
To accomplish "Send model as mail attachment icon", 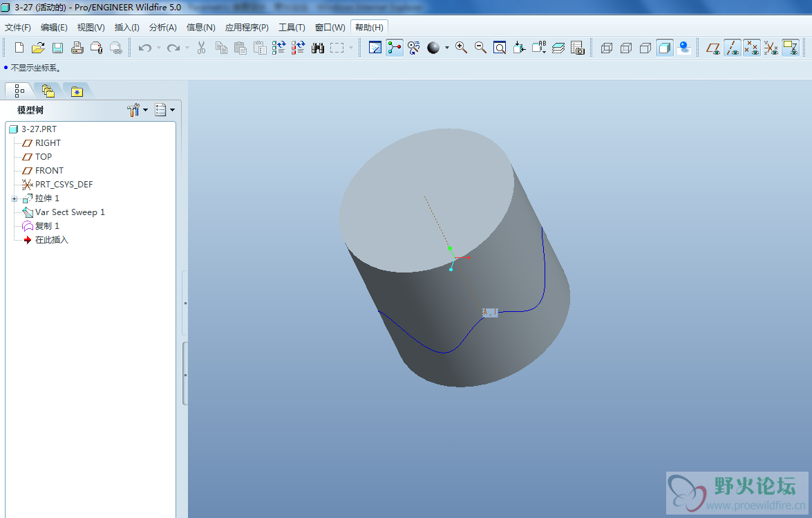I will click(96, 48).
